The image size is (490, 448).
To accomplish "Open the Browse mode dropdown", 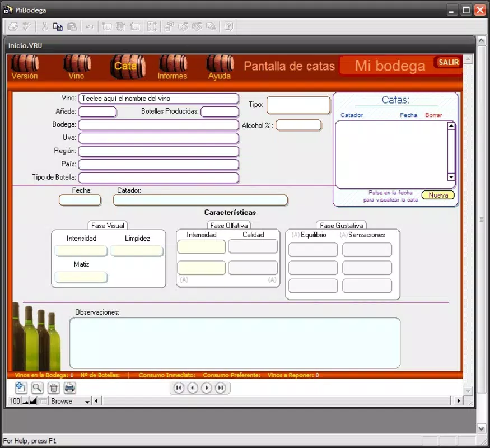I will (71, 401).
